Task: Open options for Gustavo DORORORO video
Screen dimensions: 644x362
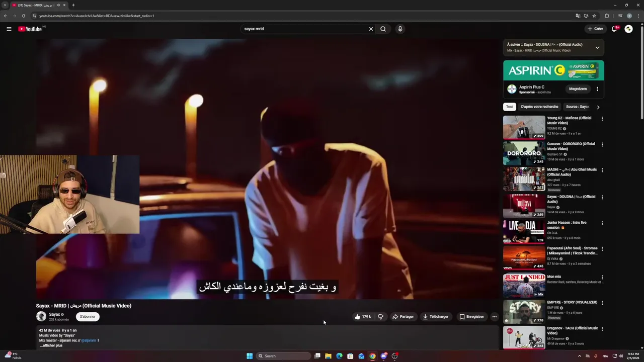Action: pos(602,144)
